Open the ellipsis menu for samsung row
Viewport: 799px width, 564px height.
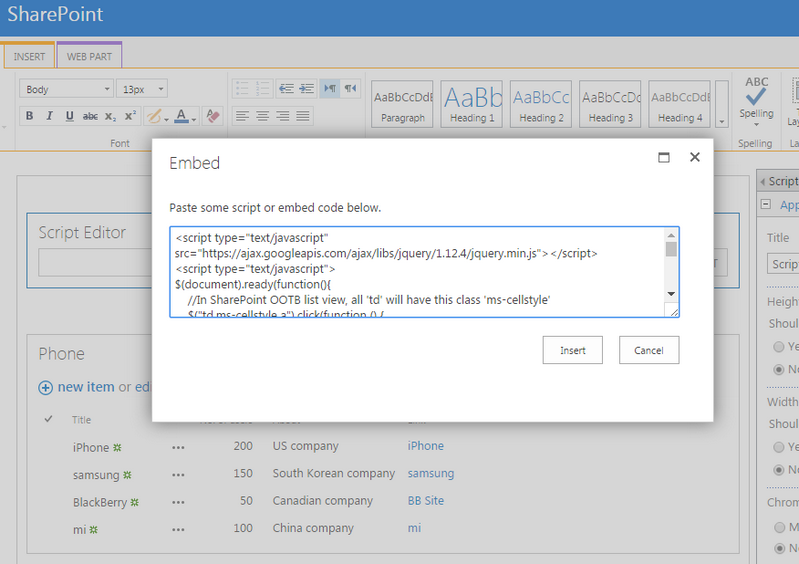click(x=178, y=475)
